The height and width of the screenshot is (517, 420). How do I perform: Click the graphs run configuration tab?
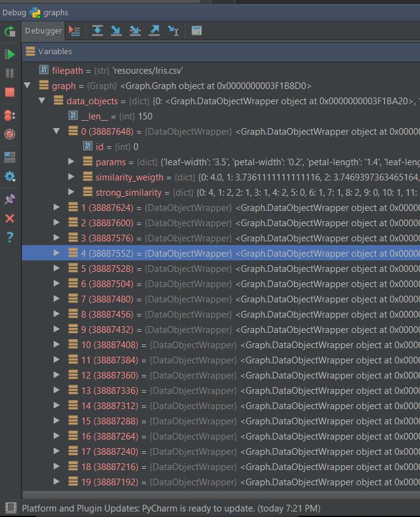tap(49, 13)
